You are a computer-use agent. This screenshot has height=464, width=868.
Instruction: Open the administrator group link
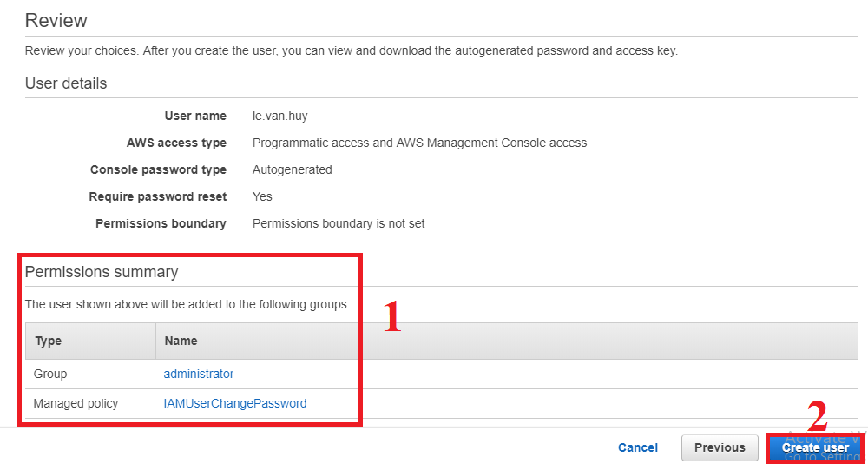(x=199, y=374)
